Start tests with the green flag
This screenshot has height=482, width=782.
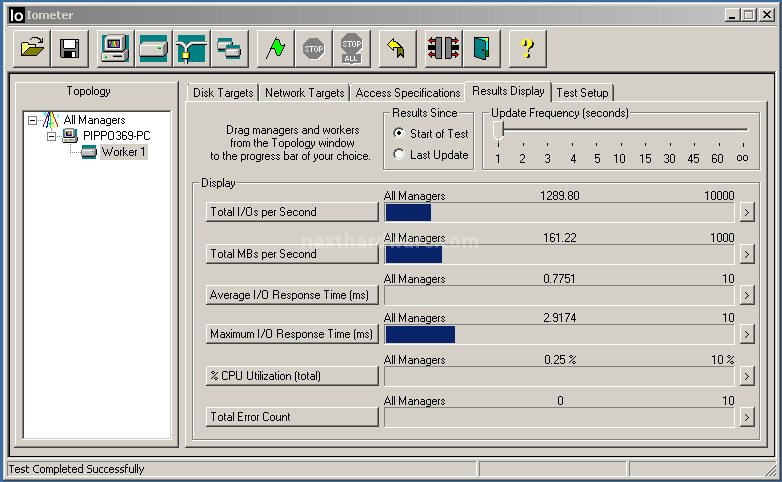pos(275,48)
